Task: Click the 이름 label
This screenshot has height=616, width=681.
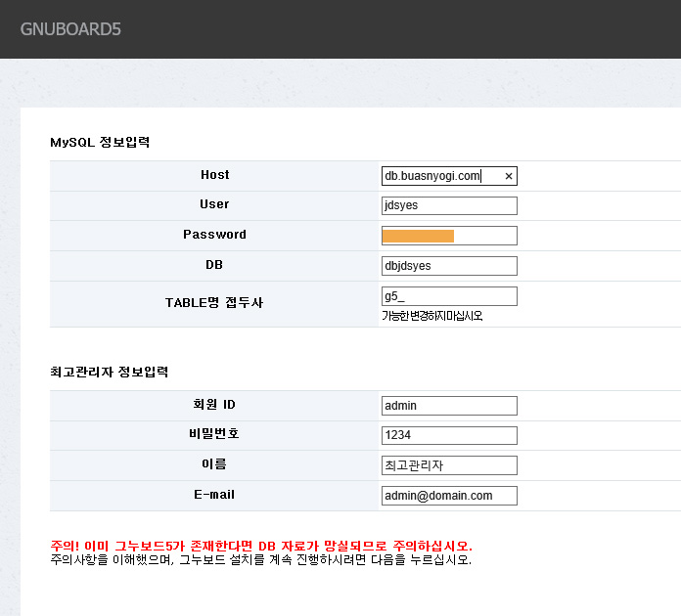Action: pyautogui.click(x=214, y=464)
